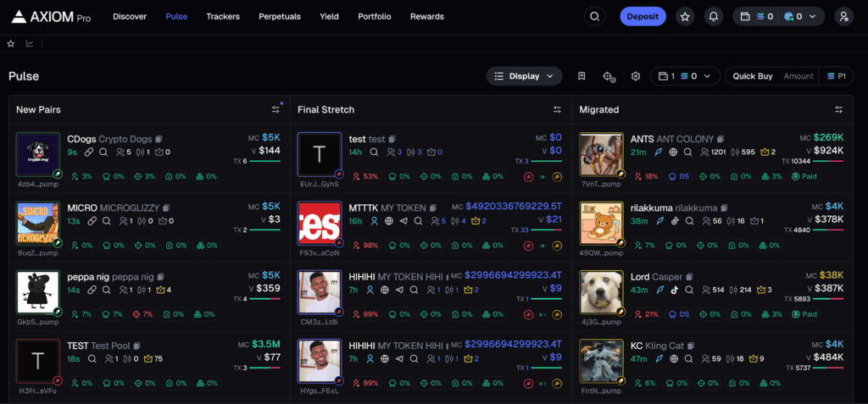Go to the Pulse tab
This screenshot has width=868, height=404.
pos(176,17)
